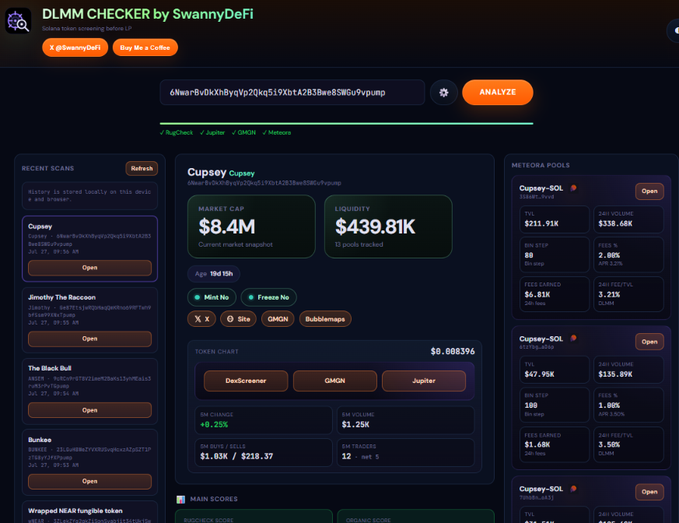Click the Market Cap $8.4M card
679x523 pixels.
[252, 226]
